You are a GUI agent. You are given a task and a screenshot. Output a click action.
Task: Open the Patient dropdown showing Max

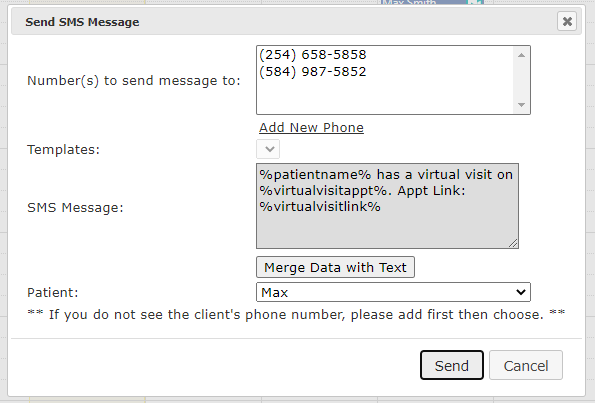click(x=393, y=292)
